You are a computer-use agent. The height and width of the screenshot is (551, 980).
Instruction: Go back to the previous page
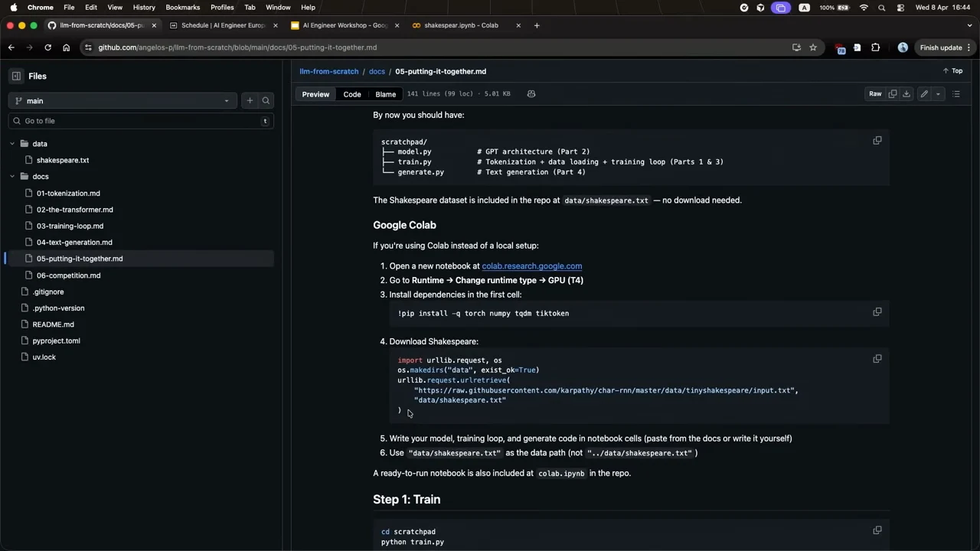tap(11, 47)
